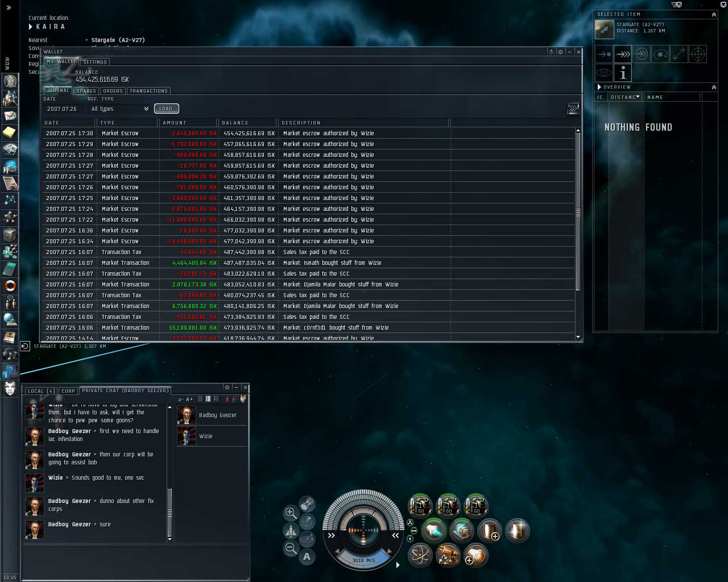Open the Shares tab
Screen dimensions: 728x582
(86, 91)
